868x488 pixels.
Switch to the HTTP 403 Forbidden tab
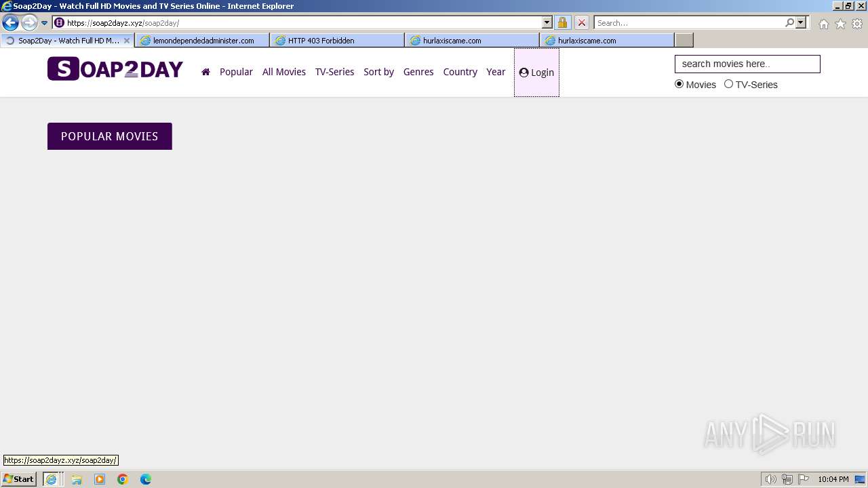pyautogui.click(x=337, y=41)
